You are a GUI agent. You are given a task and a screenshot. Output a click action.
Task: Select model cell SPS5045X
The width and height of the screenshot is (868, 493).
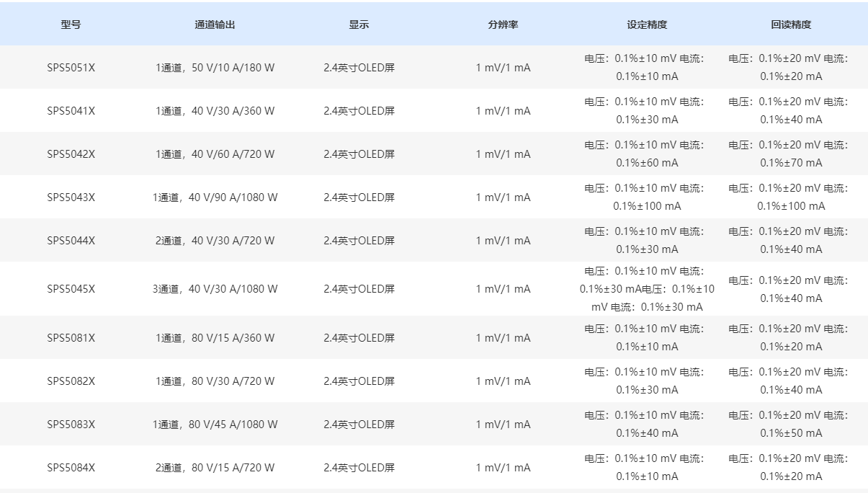tap(71, 289)
